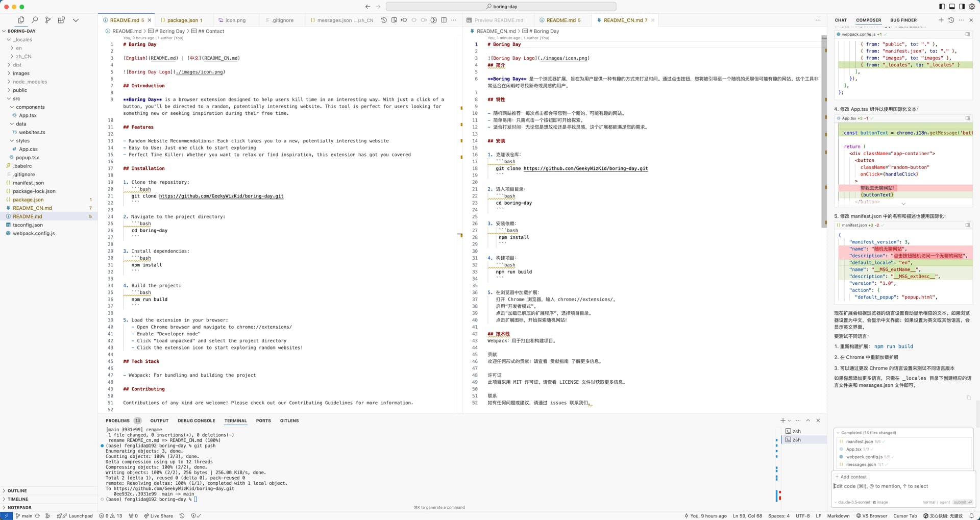The image size is (980, 520).
Task: Collapse the _locales folder
Action: coord(48,40)
